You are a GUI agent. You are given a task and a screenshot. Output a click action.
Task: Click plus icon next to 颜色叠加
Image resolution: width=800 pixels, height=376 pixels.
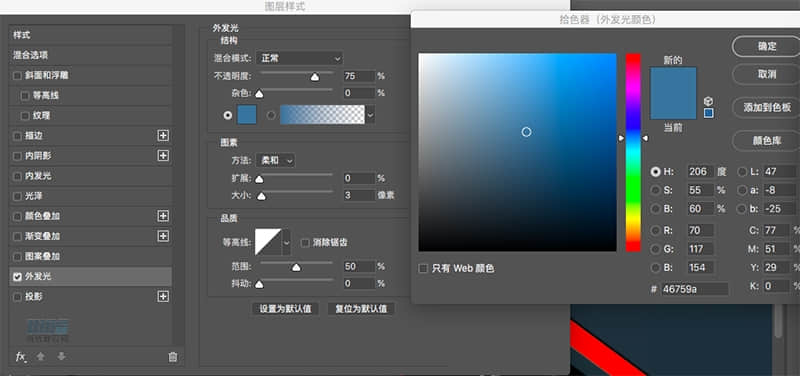tap(163, 216)
